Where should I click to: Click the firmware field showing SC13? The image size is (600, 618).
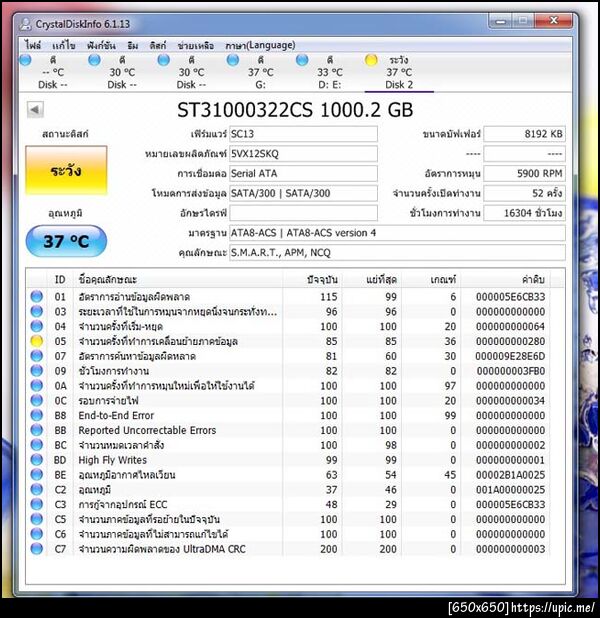coord(303,134)
